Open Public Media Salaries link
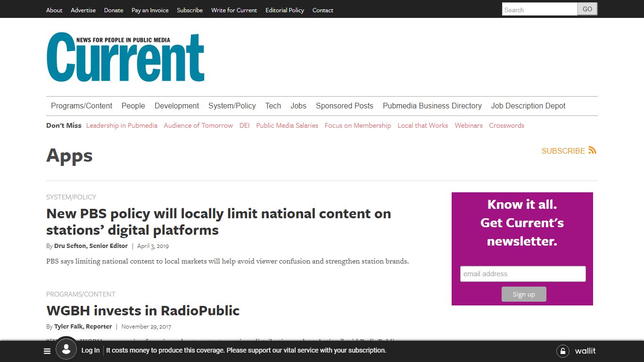This screenshot has width=644, height=362. [287, 125]
